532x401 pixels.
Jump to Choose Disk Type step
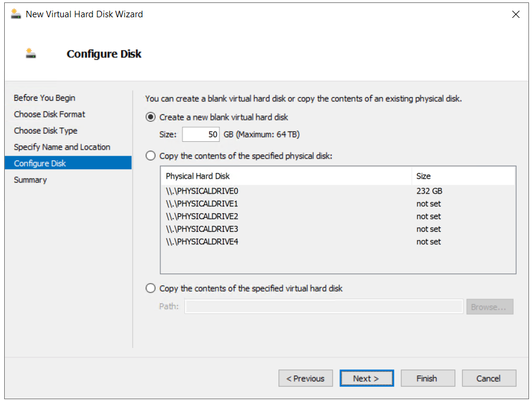46,130
